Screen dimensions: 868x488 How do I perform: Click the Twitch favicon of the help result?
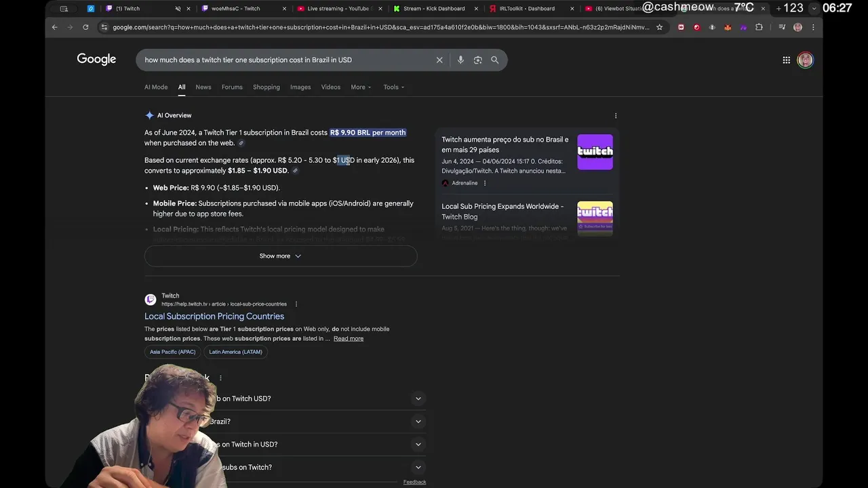coord(151,300)
